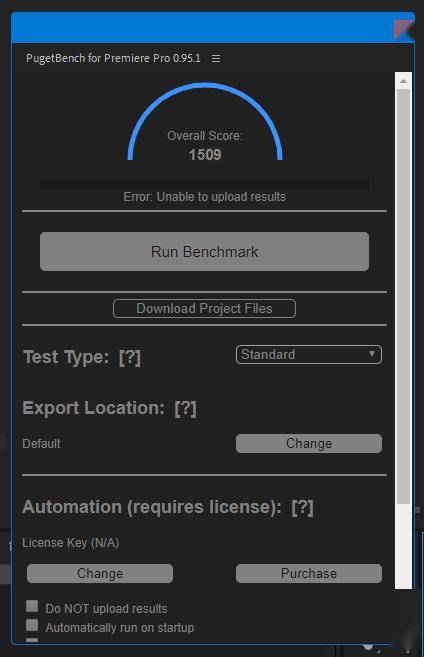Click Download Project Files button

(x=204, y=308)
